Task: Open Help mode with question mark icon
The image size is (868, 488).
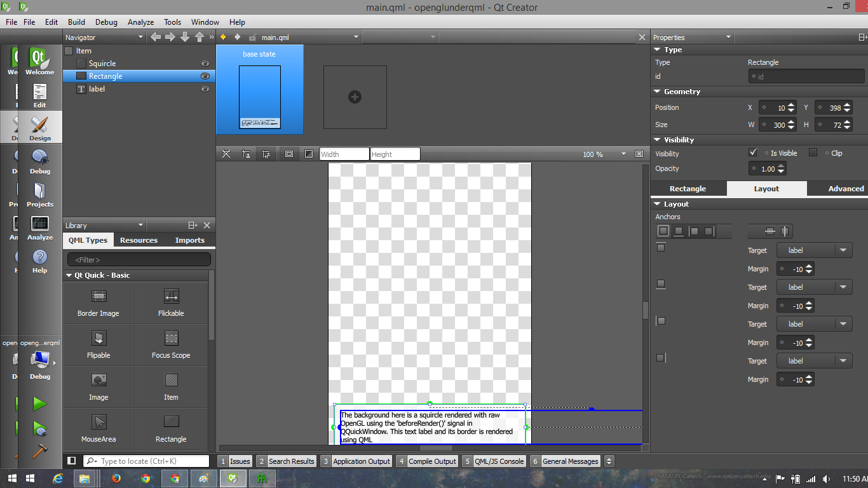Action: [x=39, y=260]
